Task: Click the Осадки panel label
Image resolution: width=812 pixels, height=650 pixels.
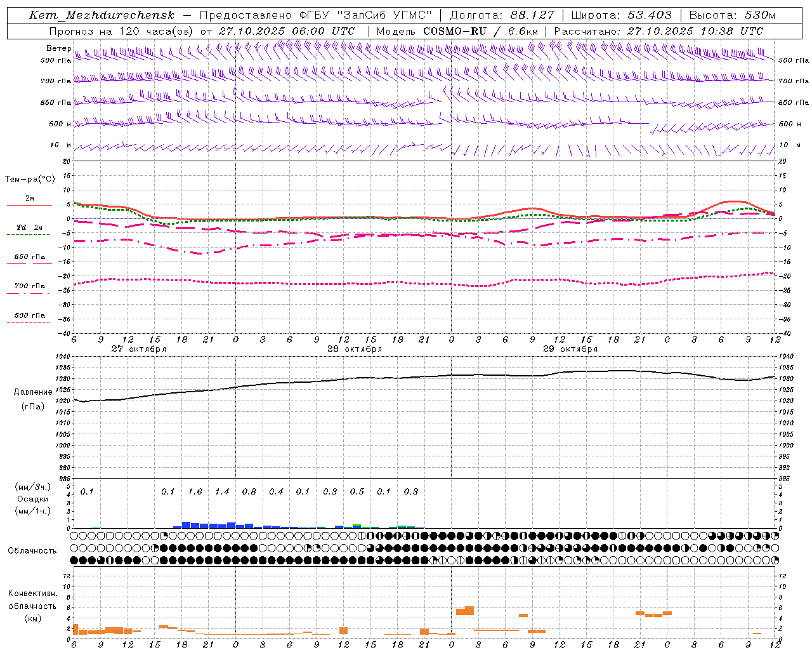Action: [x=33, y=499]
